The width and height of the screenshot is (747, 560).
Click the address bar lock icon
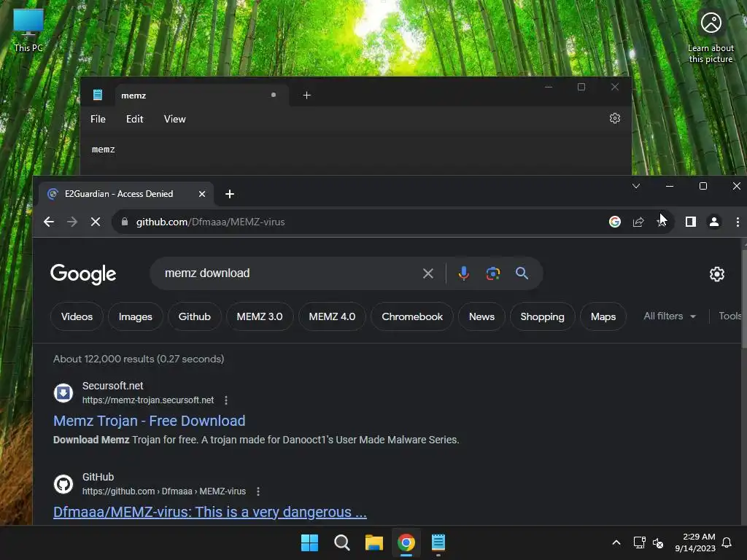coord(125,222)
